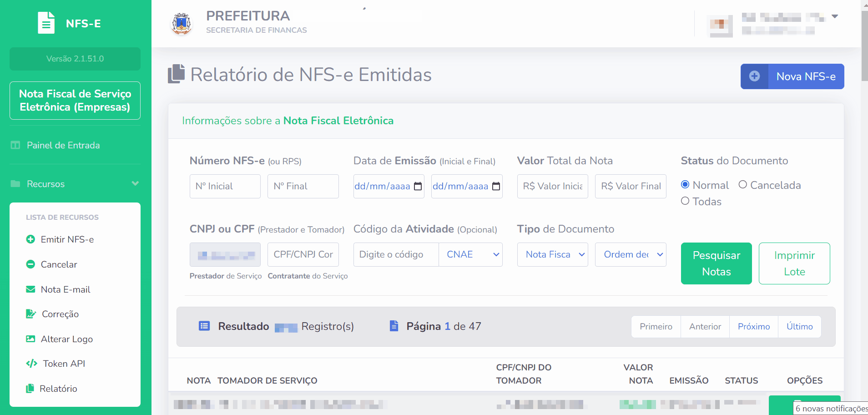Open Painel de Entrada menu item
The height and width of the screenshot is (415, 868).
click(x=63, y=145)
